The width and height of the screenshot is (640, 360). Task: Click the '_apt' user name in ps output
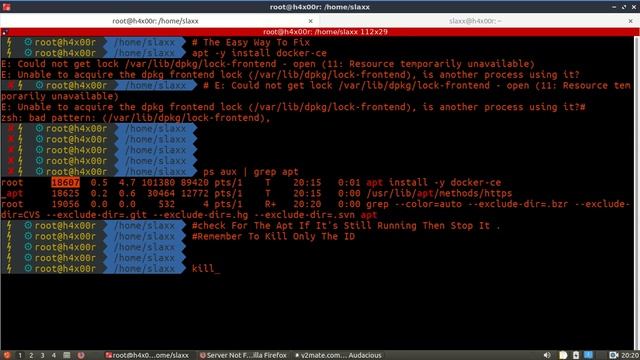pyautogui.click(x=12, y=193)
